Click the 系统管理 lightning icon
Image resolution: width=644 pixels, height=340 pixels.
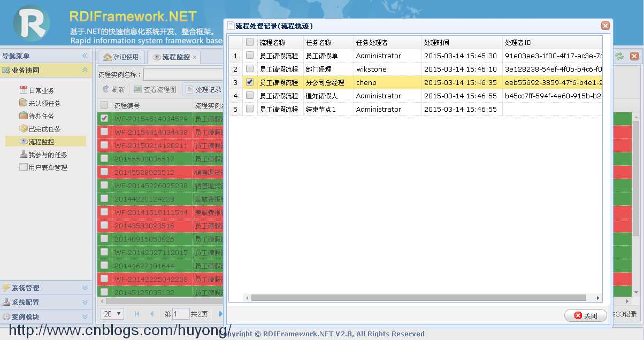pos(6,288)
